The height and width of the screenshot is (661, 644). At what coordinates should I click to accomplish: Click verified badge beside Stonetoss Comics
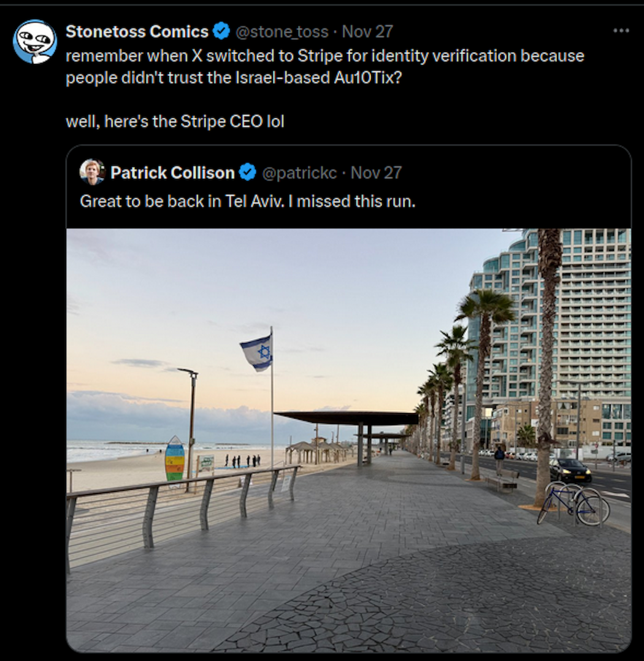click(221, 31)
